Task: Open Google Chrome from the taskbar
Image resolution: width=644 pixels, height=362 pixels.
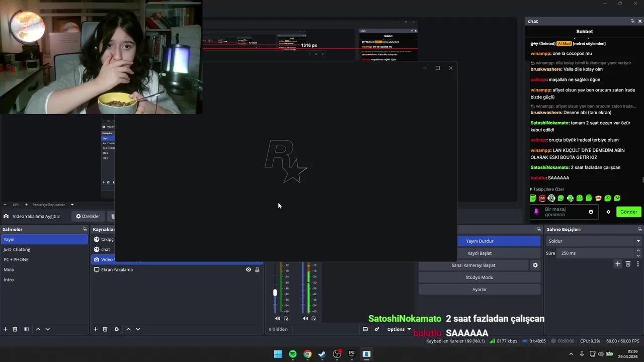Action: [307, 354]
